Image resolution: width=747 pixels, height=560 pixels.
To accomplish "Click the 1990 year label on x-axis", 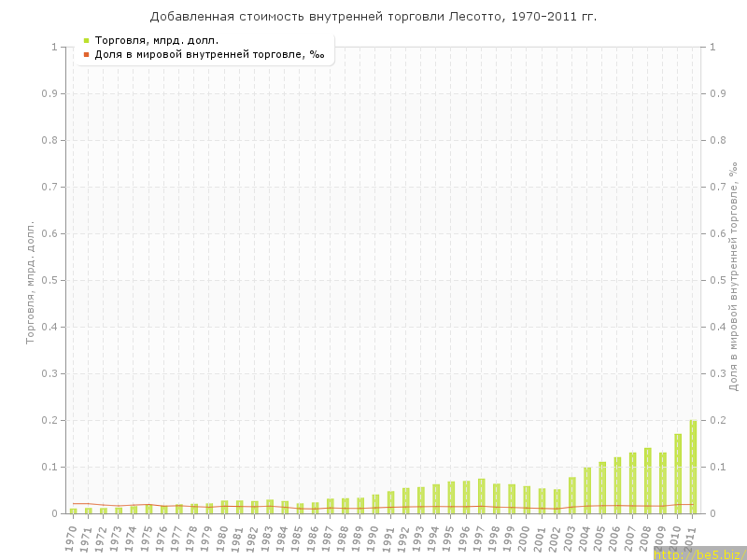I will (373, 539).
